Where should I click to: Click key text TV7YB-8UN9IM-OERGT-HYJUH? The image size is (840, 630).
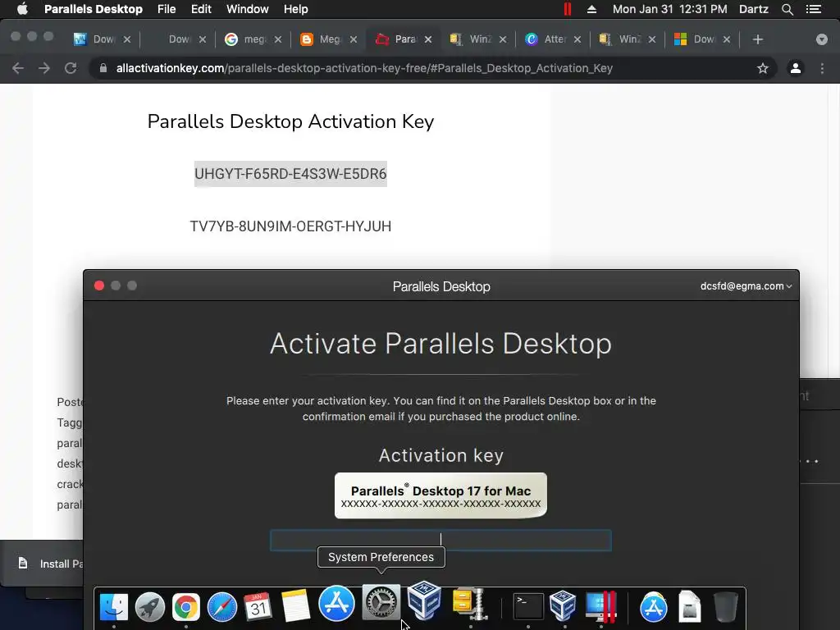point(290,226)
